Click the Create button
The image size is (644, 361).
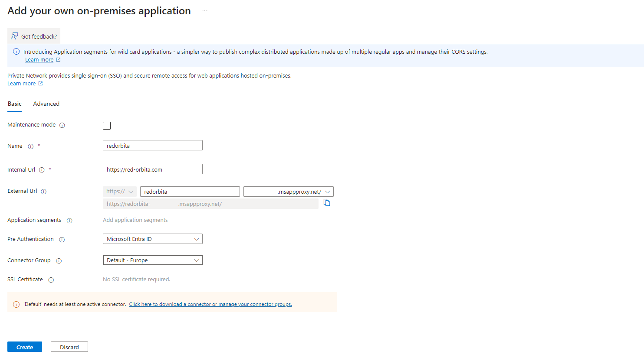pyautogui.click(x=25, y=347)
